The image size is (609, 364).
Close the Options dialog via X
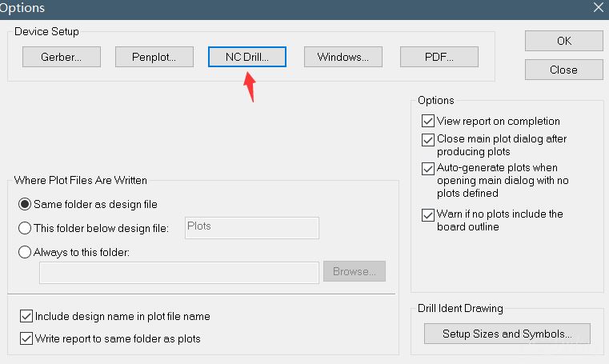point(599,7)
